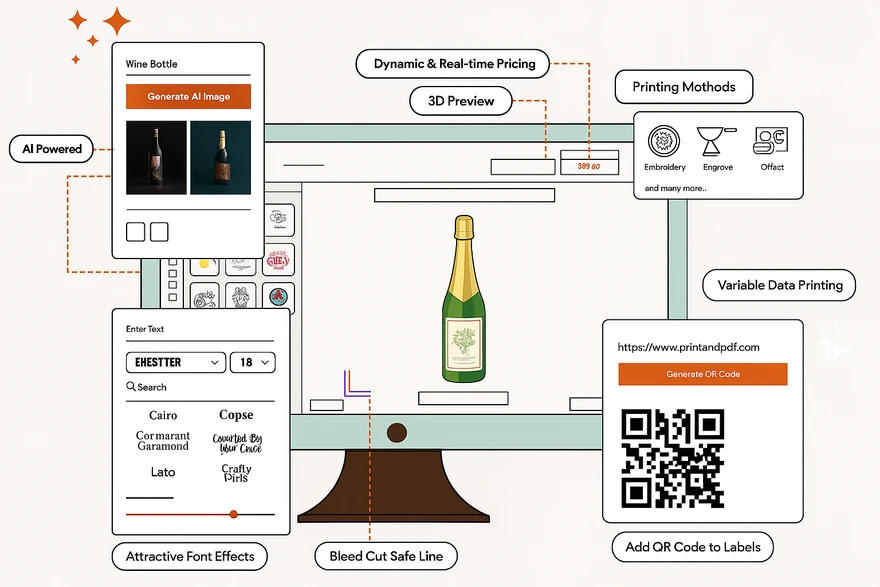Choose the blue circular badge sticker icon

[278, 295]
